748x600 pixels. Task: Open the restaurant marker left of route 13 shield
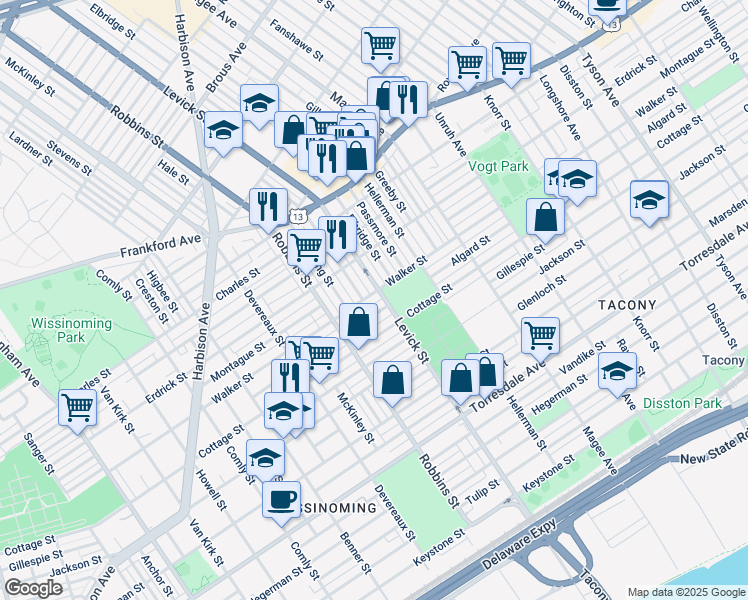pos(269,208)
